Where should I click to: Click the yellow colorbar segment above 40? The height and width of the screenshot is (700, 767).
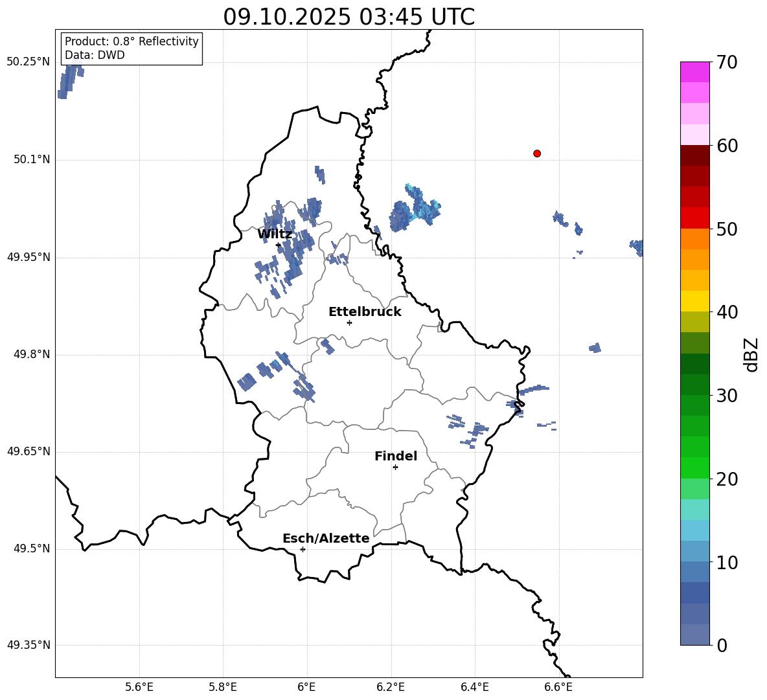[694, 301]
